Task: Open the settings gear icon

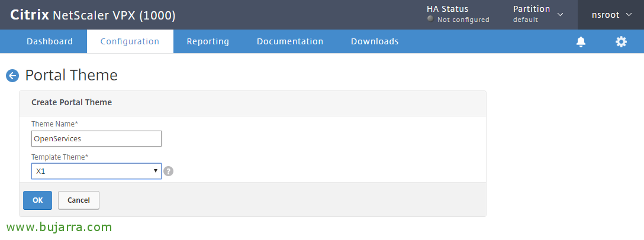Action: [621, 41]
